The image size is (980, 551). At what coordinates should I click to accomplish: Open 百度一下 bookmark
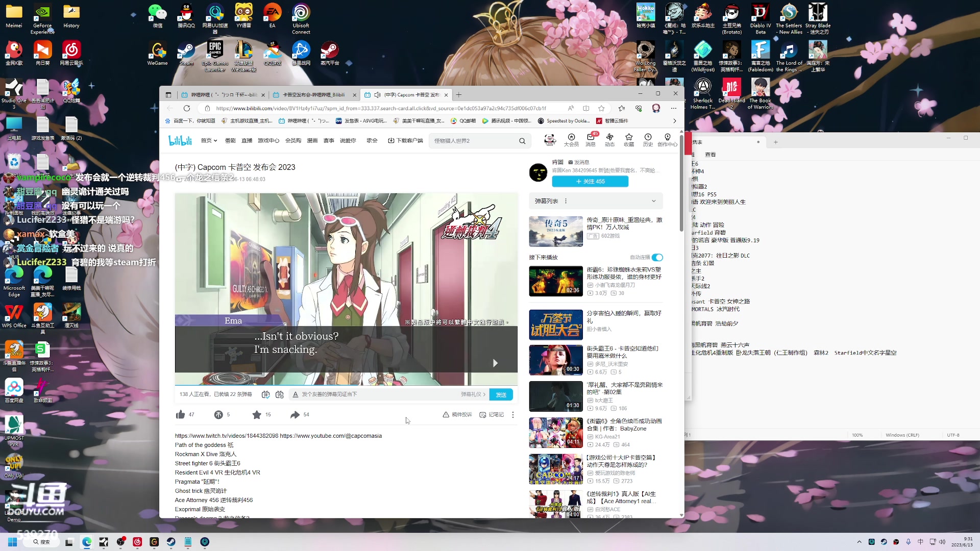pyautogui.click(x=190, y=121)
